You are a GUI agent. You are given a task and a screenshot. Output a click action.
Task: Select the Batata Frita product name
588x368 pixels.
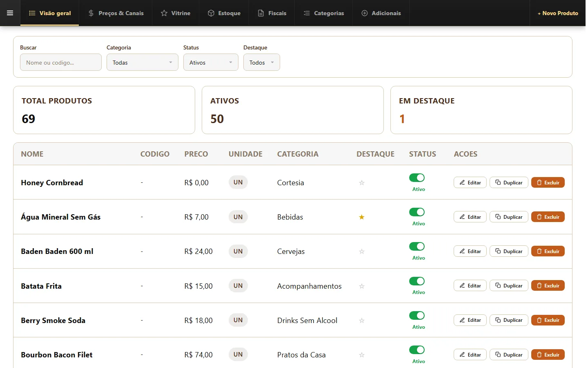point(41,286)
